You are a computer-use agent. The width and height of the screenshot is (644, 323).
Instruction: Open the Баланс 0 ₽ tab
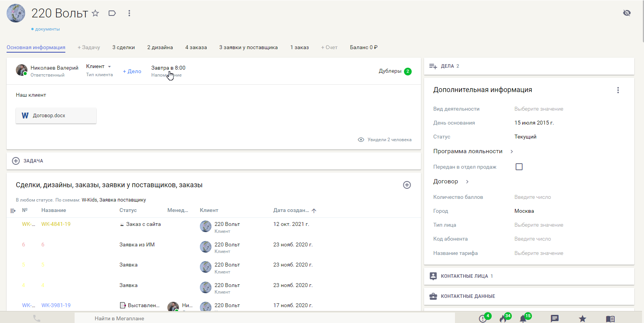point(364,48)
